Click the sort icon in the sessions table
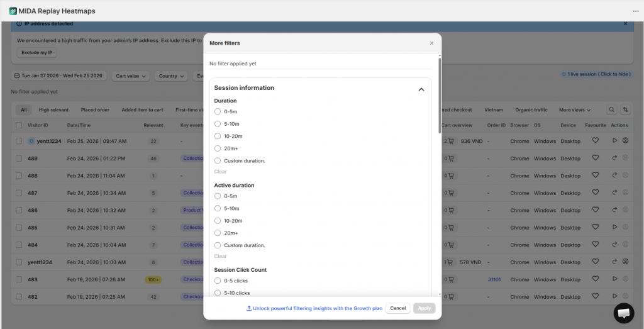This screenshot has width=644, height=329. (626, 109)
